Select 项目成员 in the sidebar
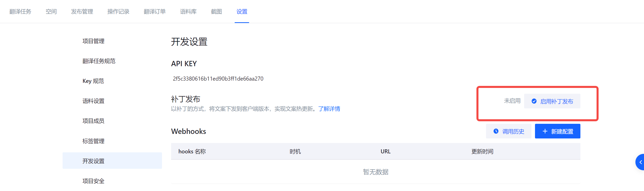Image resolution: width=644 pixels, height=191 pixels. click(93, 121)
